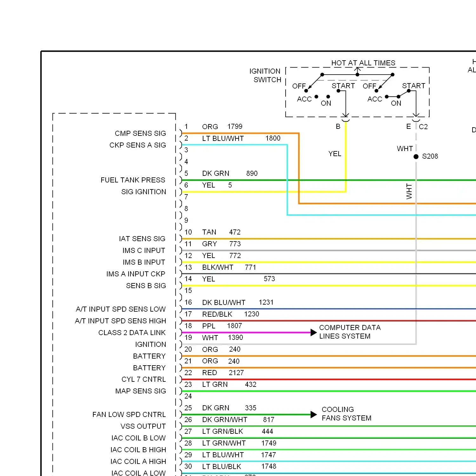Click the S208 splice dot
This screenshot has width=476, height=476.
(416, 156)
